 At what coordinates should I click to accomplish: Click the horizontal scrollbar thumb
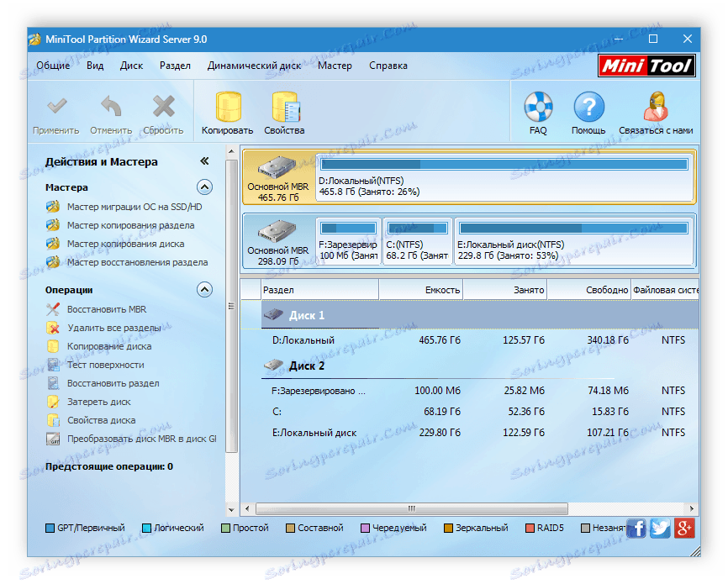pos(412,508)
